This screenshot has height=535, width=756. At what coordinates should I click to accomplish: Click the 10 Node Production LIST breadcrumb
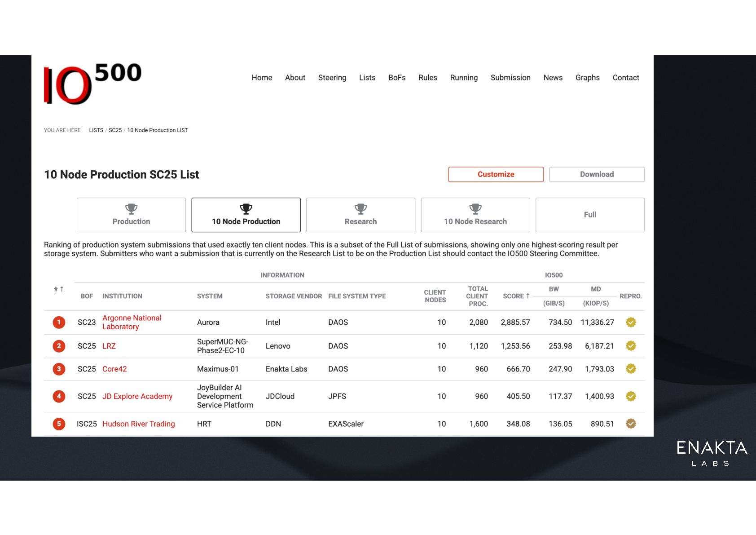(x=158, y=130)
